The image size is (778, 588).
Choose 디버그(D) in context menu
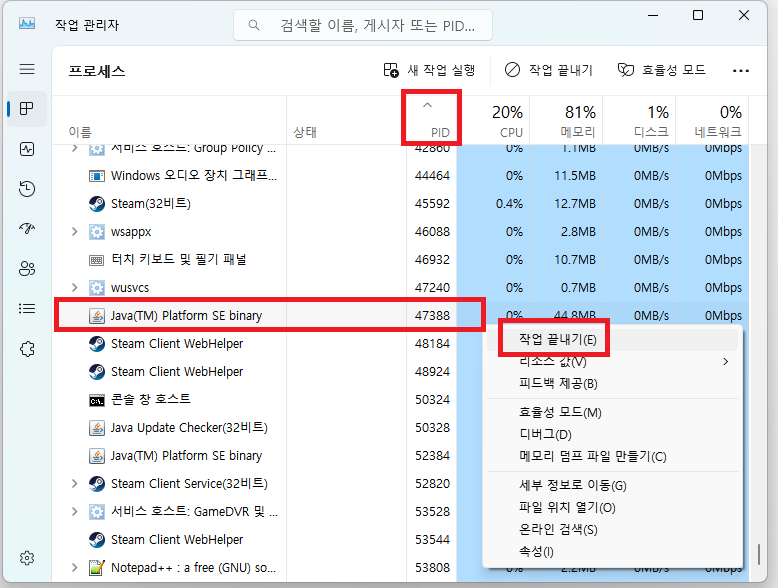612,435
